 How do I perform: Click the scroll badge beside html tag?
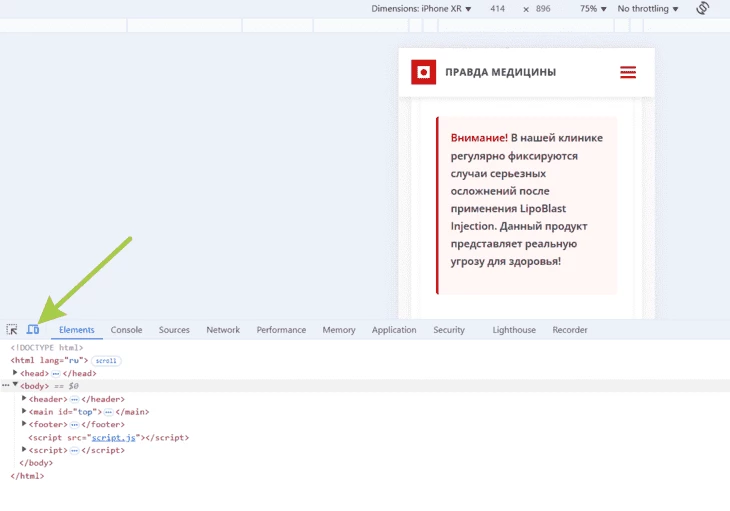pos(106,361)
